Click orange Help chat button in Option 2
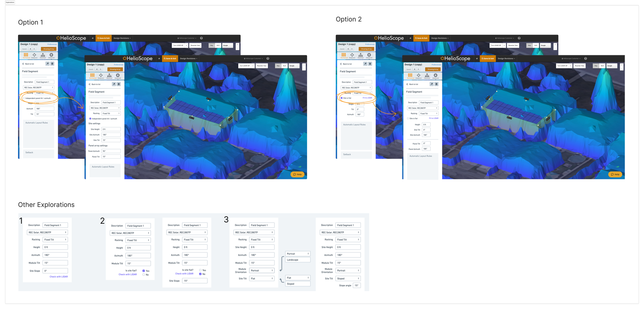Image resolution: width=644 pixels, height=309 pixels. 615,174
